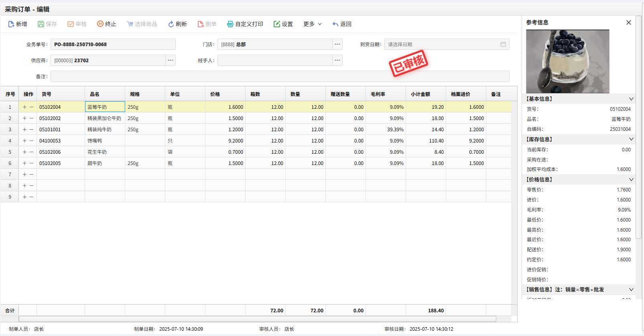Close the 参考信息 panel
Image resolution: width=644 pixels, height=336 pixels.
click(629, 22)
